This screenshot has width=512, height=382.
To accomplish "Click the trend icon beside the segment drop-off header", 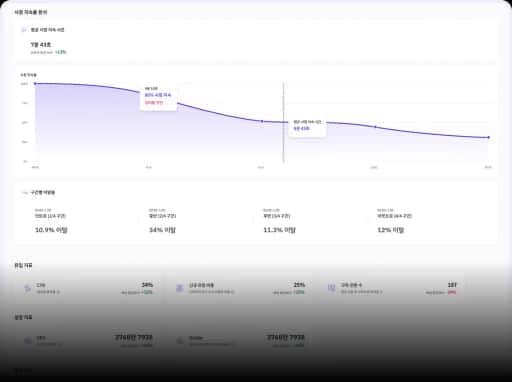I will (x=24, y=192).
